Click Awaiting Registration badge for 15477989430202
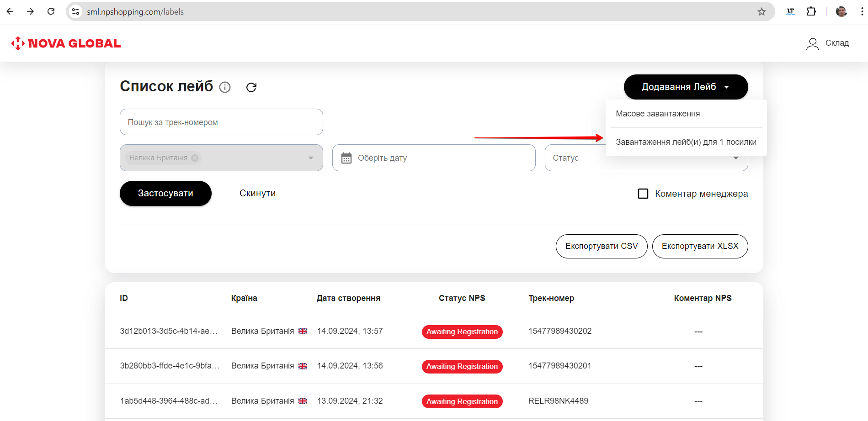This screenshot has height=421, width=868. pos(462,332)
